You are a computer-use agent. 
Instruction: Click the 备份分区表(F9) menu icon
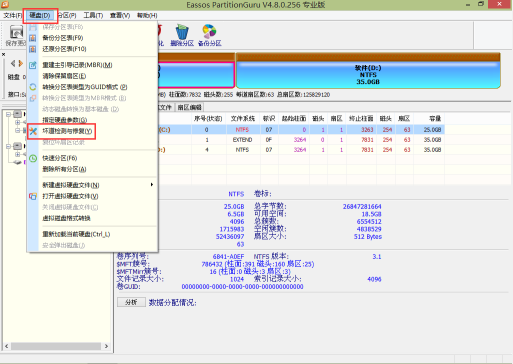pos(33,38)
